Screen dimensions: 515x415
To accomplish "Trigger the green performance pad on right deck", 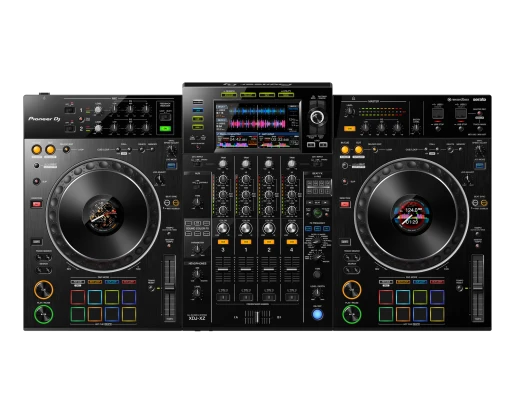I will pyautogui.click(x=386, y=314).
